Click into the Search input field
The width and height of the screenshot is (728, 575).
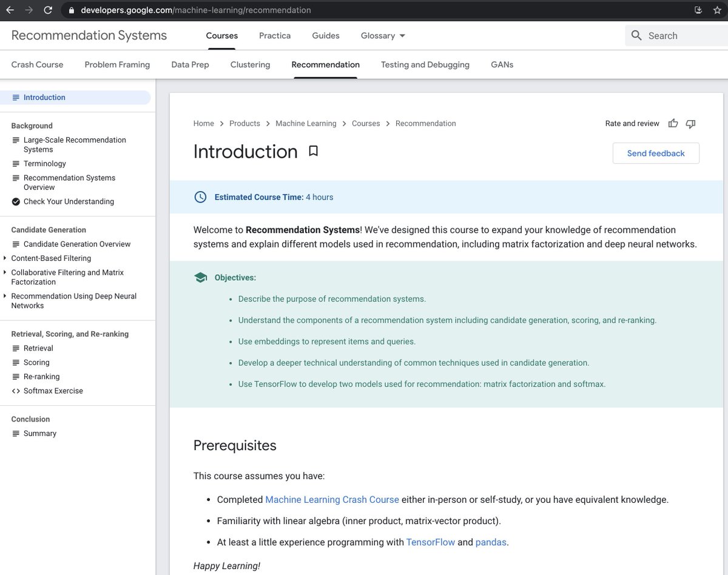tap(676, 36)
